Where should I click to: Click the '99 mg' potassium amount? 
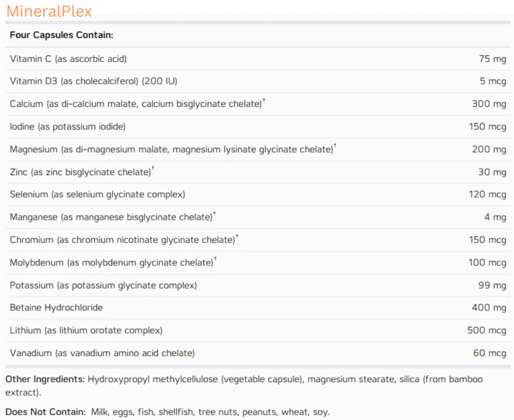point(493,285)
